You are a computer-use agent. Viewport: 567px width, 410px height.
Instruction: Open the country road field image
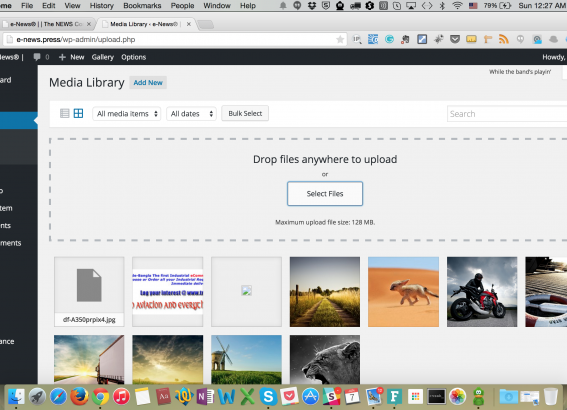[x=325, y=292]
